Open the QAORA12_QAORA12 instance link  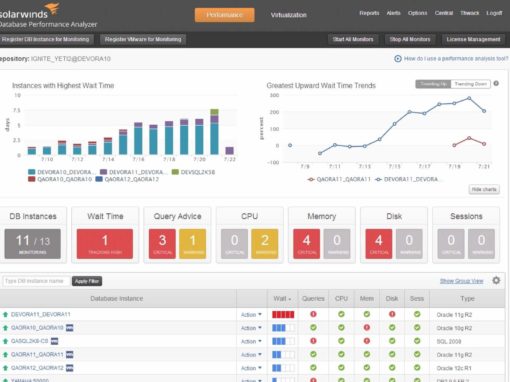pos(37,368)
